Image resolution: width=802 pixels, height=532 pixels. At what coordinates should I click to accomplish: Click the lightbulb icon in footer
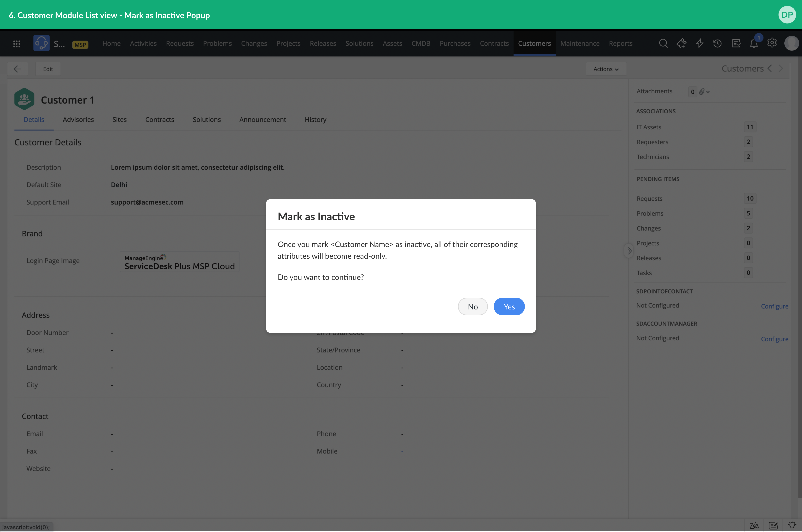pyautogui.click(x=792, y=525)
